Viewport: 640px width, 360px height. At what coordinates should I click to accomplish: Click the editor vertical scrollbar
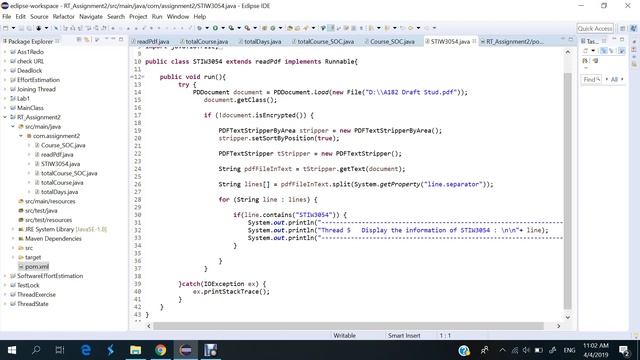click(x=567, y=191)
